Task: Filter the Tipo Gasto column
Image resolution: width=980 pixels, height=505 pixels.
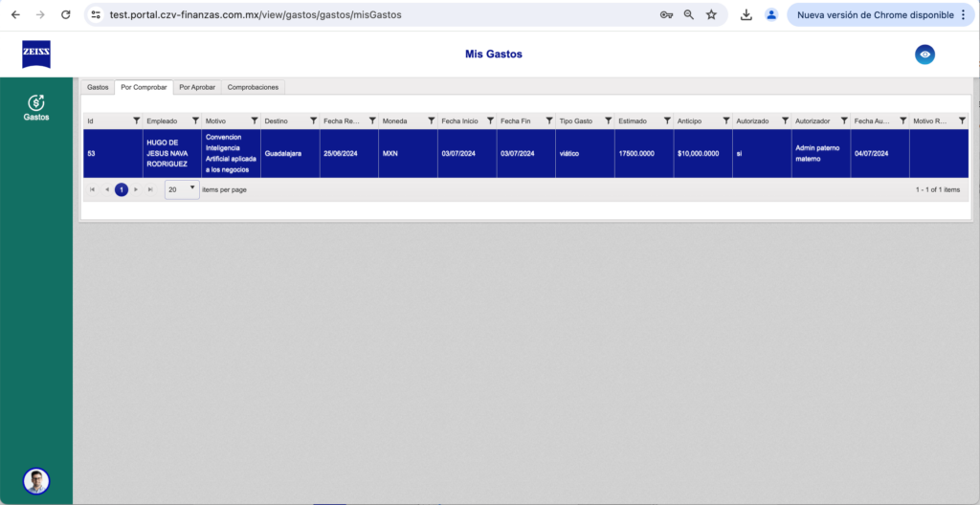Action: tap(608, 121)
